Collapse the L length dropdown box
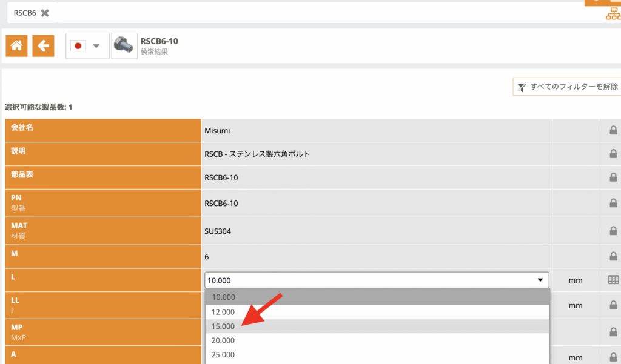621x364 pixels. (x=540, y=280)
